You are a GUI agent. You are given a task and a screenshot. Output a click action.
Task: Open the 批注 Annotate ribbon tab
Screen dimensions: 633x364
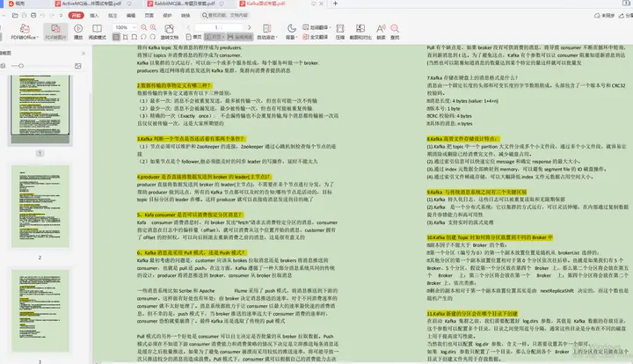(x=113, y=15)
